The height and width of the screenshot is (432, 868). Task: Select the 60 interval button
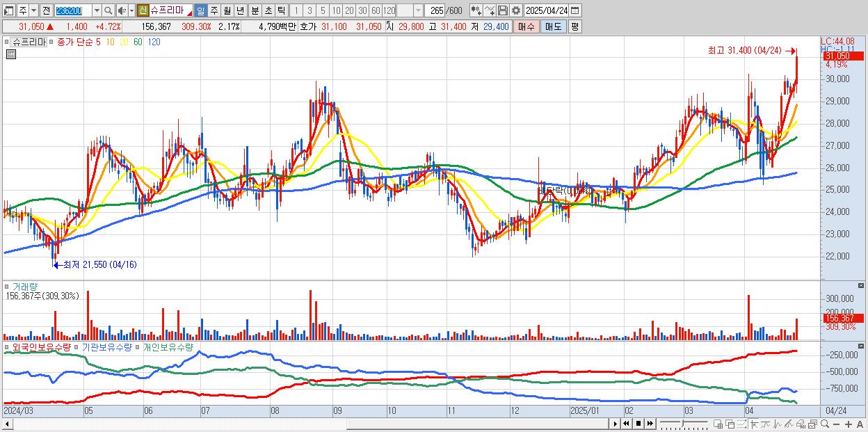tap(376, 10)
